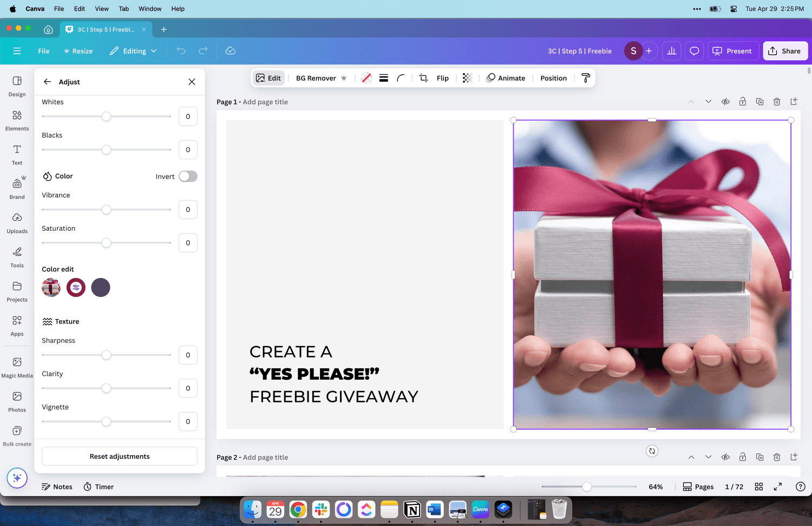The image size is (812, 526).
Task: Click the Redo arrow
Action: pyautogui.click(x=203, y=51)
